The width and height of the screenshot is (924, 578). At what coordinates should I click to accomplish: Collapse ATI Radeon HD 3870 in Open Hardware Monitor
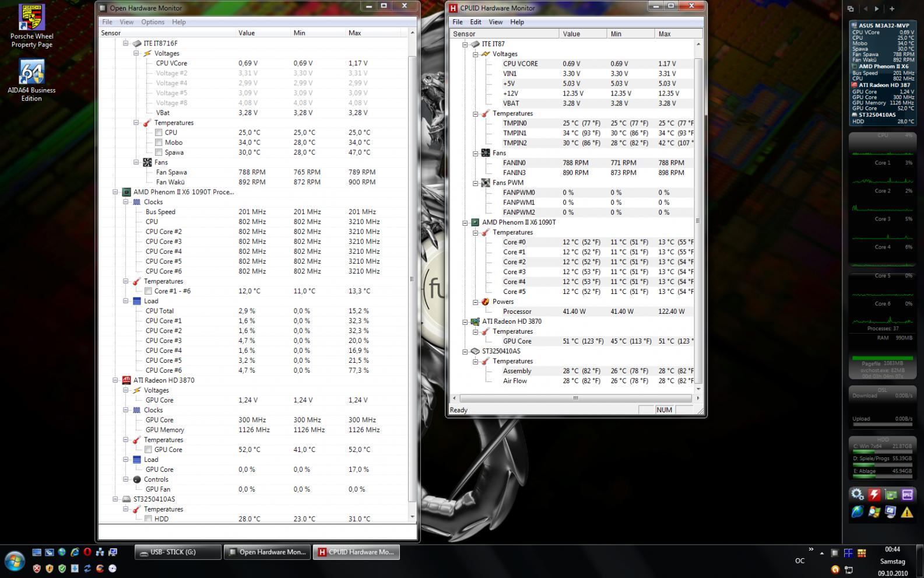tap(115, 380)
